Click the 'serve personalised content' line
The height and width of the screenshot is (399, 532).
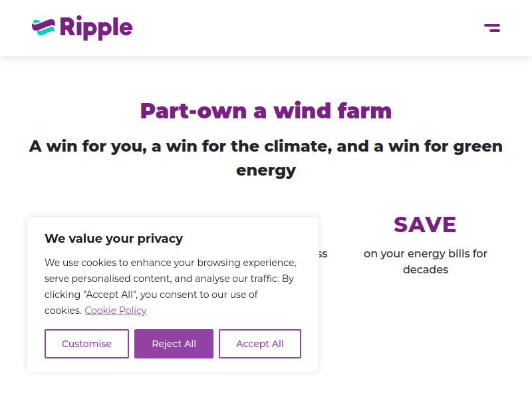(169, 279)
